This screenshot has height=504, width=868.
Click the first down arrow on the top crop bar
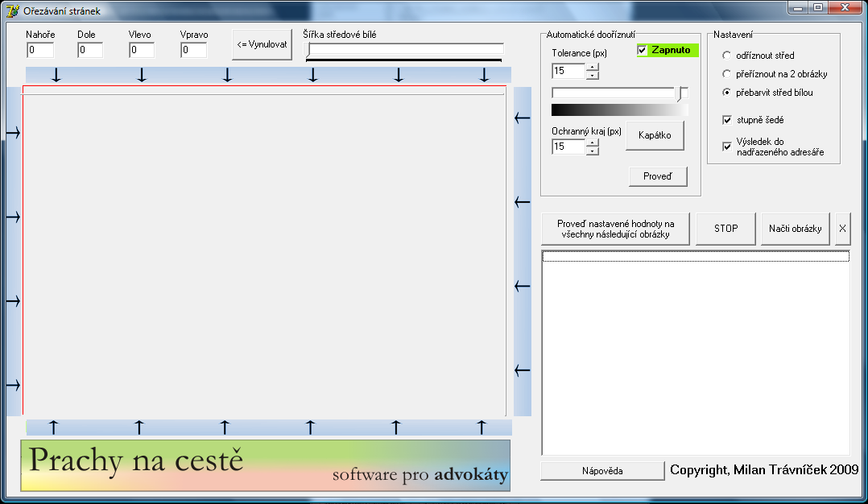[x=56, y=75]
